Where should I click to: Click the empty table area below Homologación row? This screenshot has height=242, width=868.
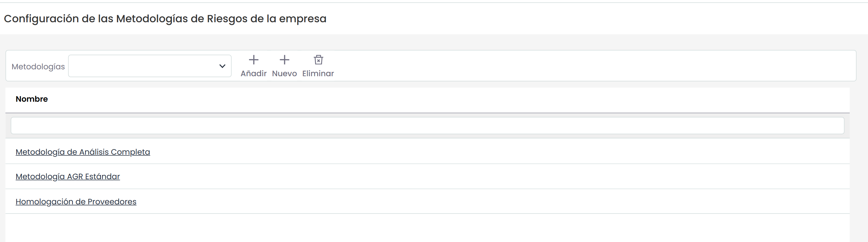[427, 228]
